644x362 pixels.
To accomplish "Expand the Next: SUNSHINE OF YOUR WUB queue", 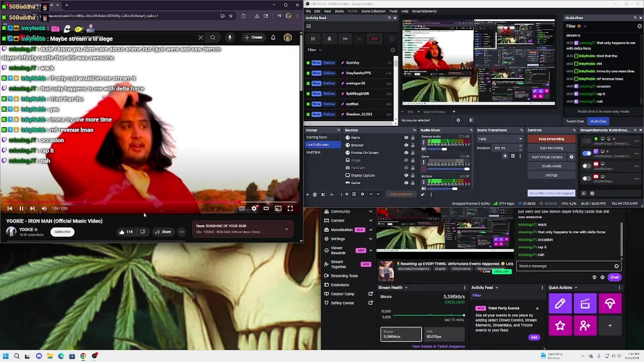I will coord(286,229).
